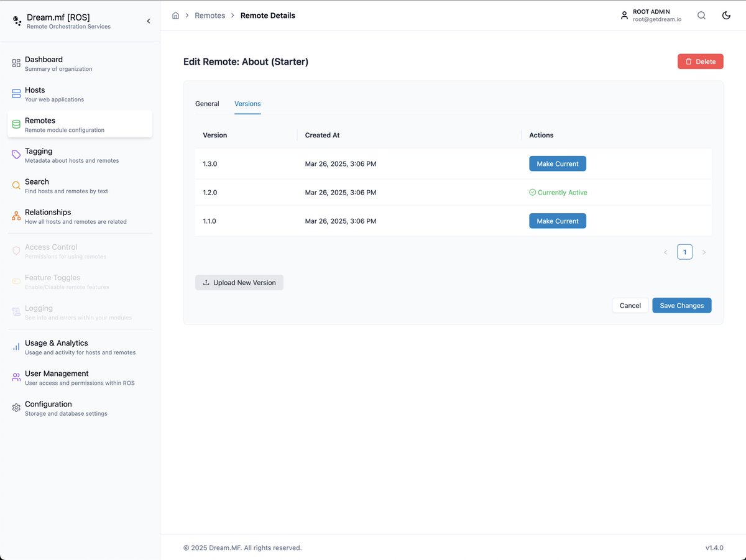Open Hosts menu item
746x560 pixels.
click(x=80, y=94)
